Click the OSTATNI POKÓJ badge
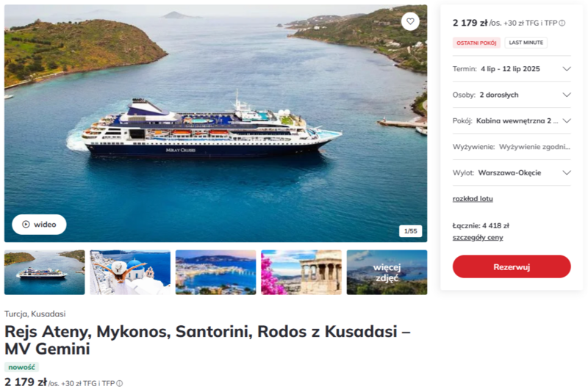Screen dimensions: 588x392 point(476,43)
